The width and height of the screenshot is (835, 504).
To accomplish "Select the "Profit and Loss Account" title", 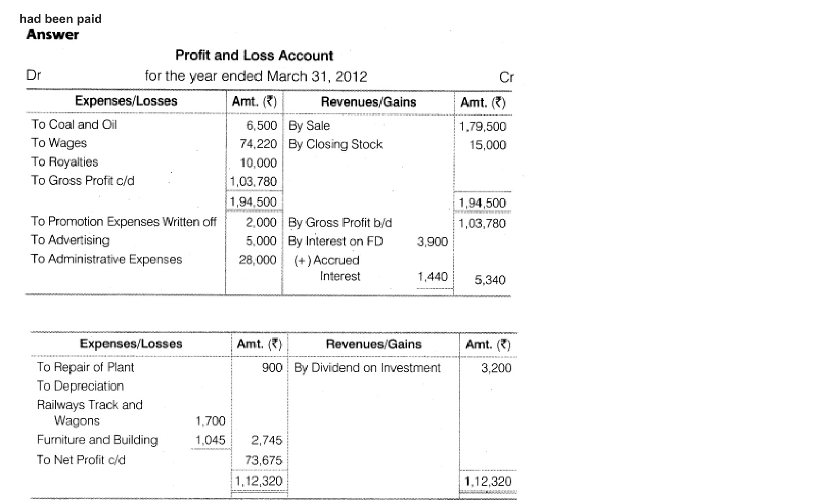I will (254, 55).
